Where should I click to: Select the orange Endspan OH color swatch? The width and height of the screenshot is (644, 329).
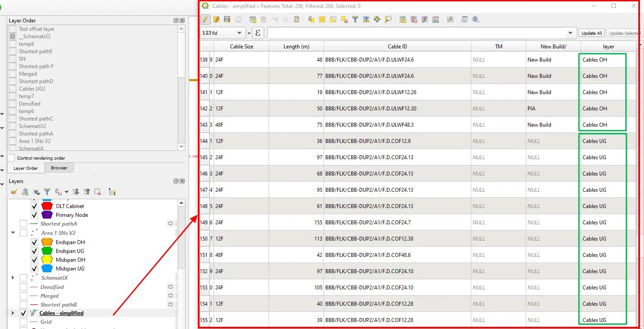[47, 241]
